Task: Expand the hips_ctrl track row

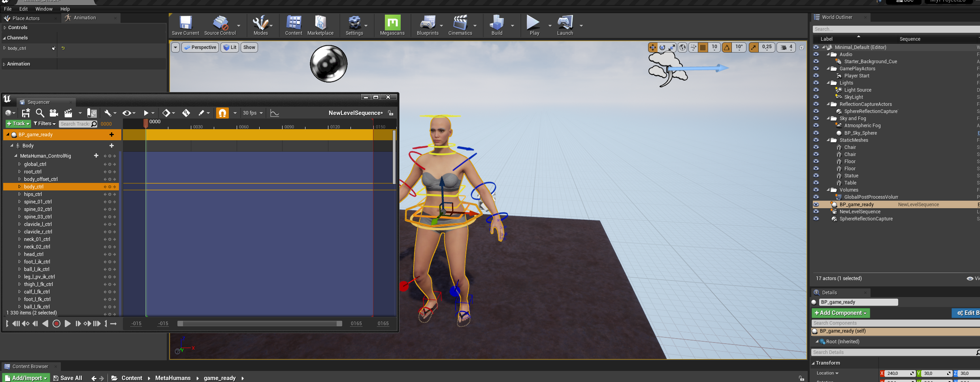Action: [19, 194]
